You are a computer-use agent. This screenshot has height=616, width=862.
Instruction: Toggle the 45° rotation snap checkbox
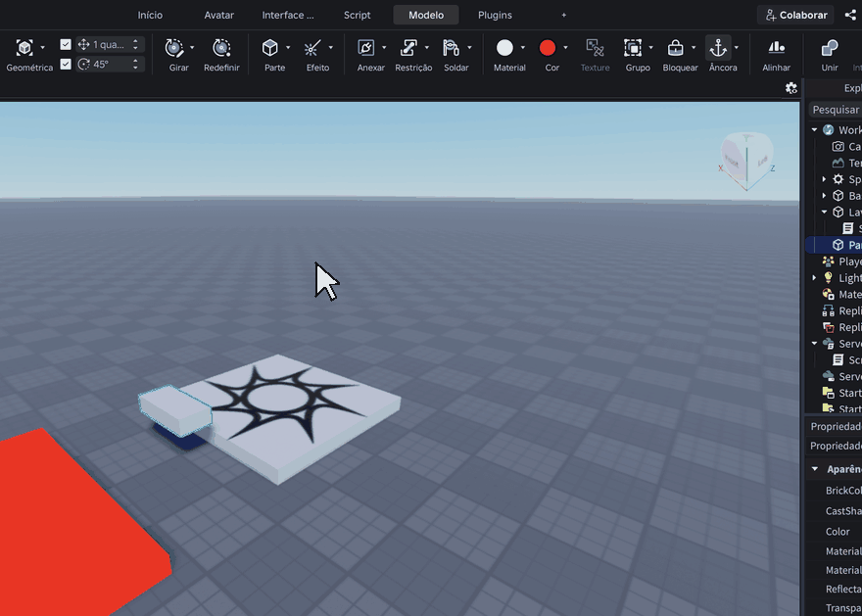pyautogui.click(x=66, y=65)
